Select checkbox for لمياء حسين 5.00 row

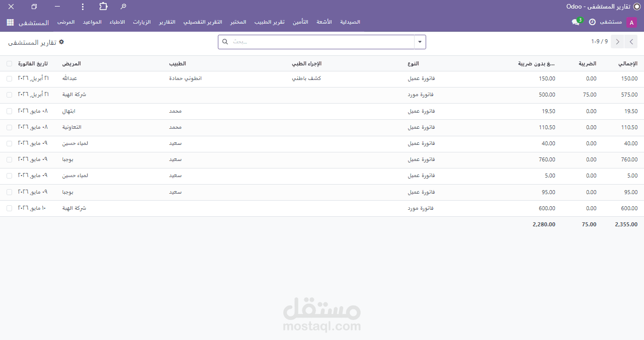coord(9,176)
